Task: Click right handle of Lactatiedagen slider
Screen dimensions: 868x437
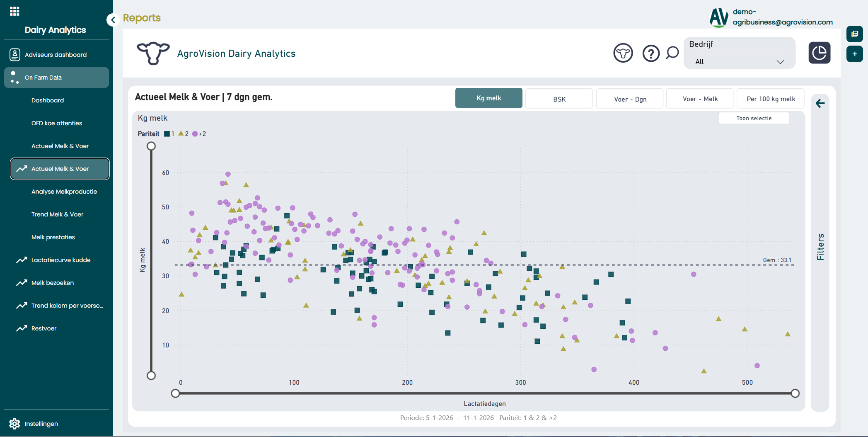Action: coord(795,393)
